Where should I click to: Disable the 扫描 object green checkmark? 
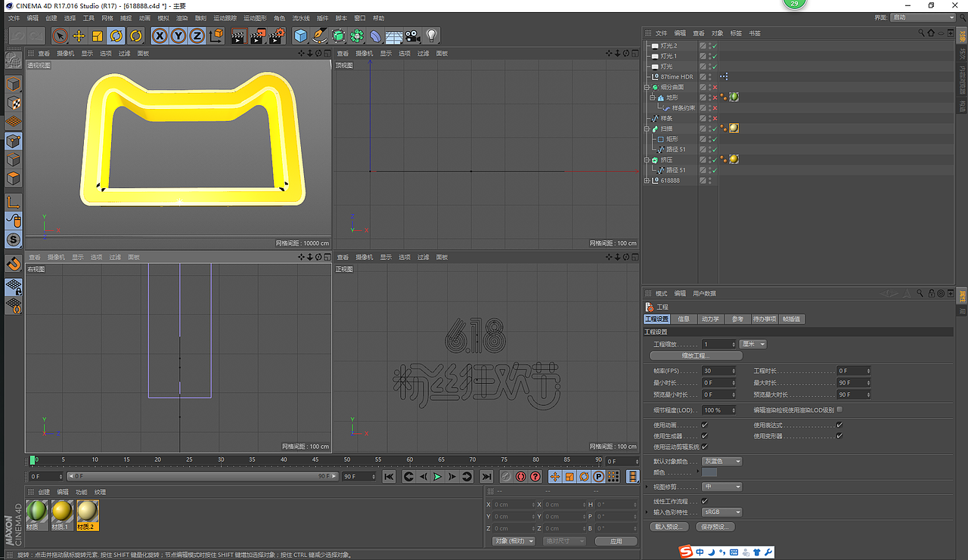coord(715,128)
